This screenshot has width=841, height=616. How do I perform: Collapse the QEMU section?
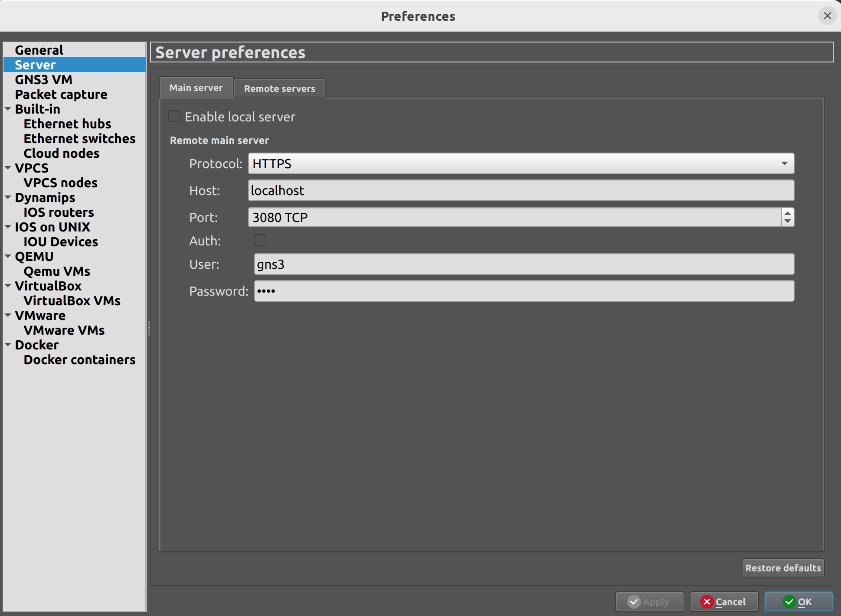tap(7, 256)
